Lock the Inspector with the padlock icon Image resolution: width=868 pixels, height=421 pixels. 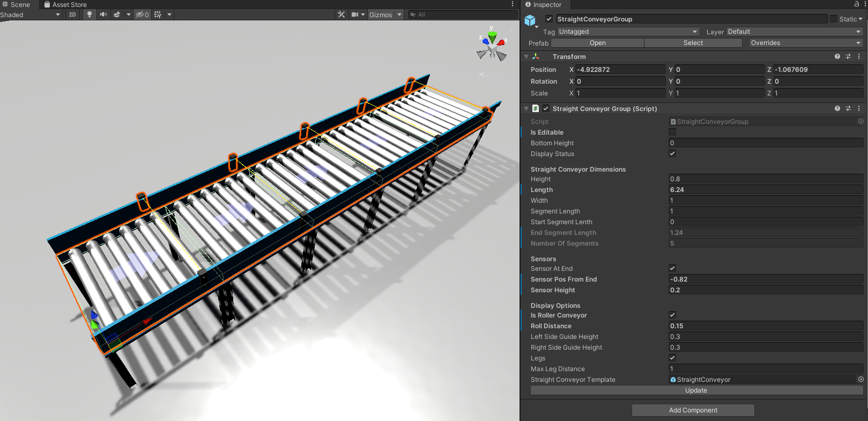(x=857, y=4)
